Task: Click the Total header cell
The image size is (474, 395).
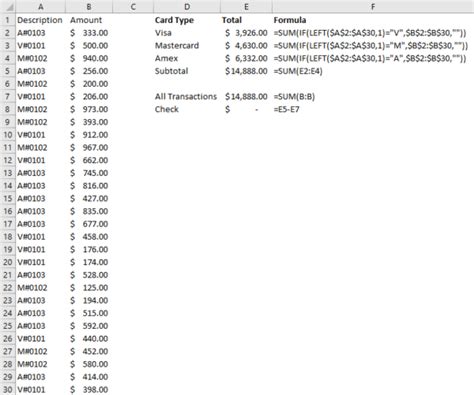Action: pyautogui.click(x=232, y=20)
